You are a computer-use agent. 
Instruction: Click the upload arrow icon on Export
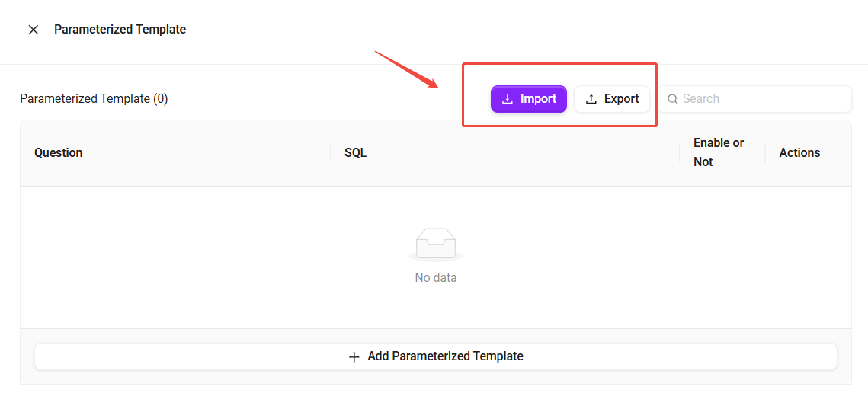pos(591,99)
